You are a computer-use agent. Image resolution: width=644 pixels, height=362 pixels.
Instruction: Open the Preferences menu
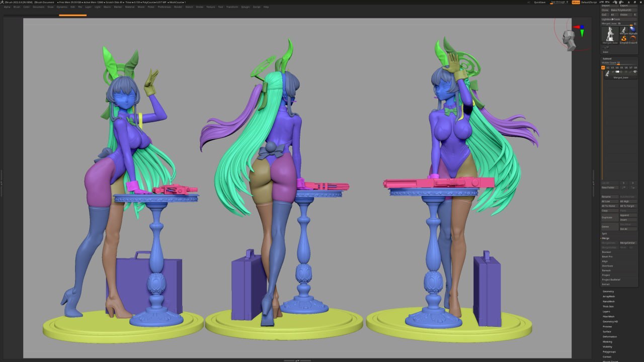165,7
